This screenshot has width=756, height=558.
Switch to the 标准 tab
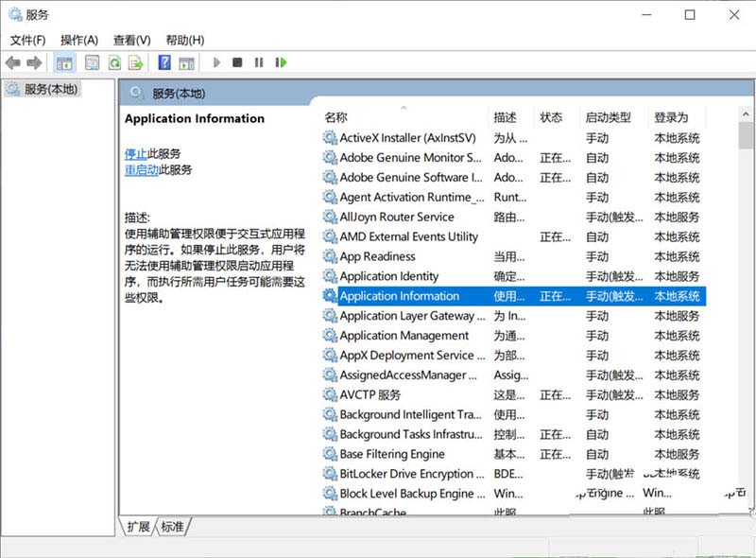coord(173,527)
